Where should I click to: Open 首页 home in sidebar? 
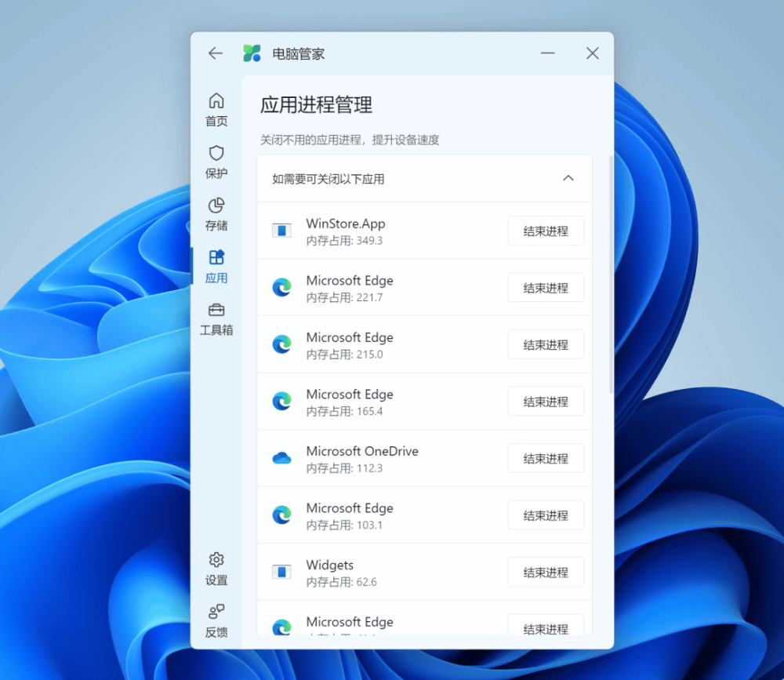[x=216, y=110]
